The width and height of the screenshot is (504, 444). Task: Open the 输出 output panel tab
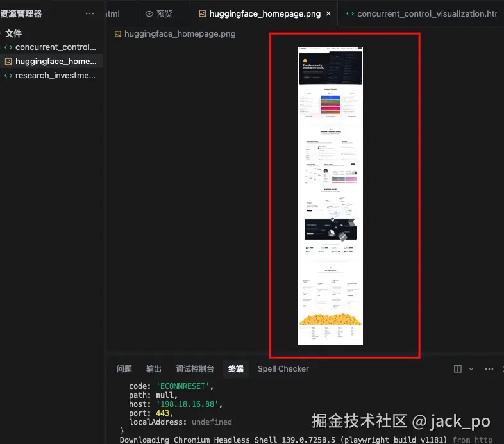pyautogui.click(x=154, y=369)
